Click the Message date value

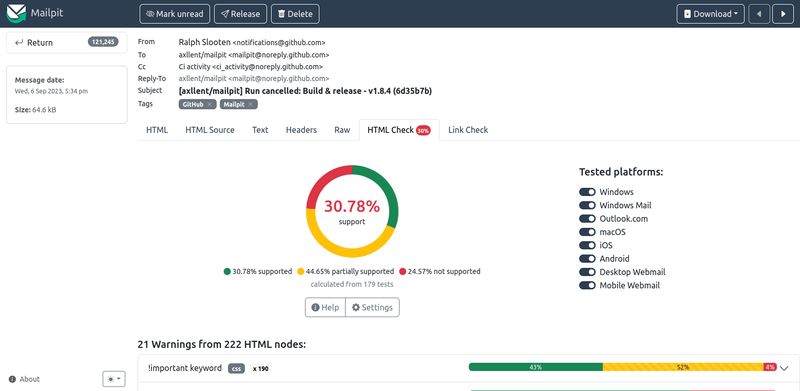pos(51,91)
